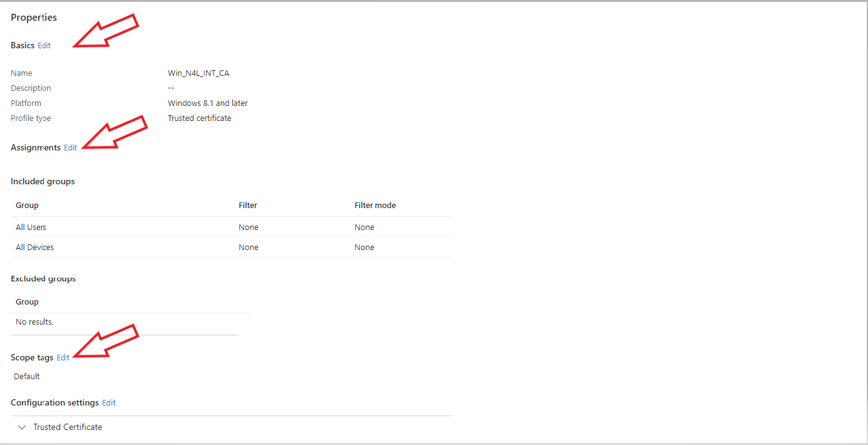The height and width of the screenshot is (445, 868).
Task: Select the Win_N4L_INT_CA profile name
Action: (199, 73)
